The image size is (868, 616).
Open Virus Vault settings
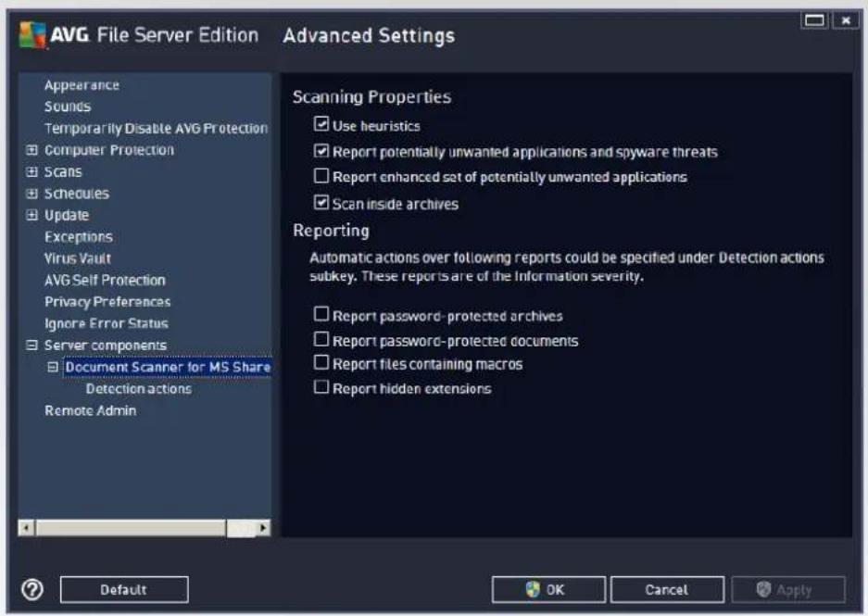[78, 258]
